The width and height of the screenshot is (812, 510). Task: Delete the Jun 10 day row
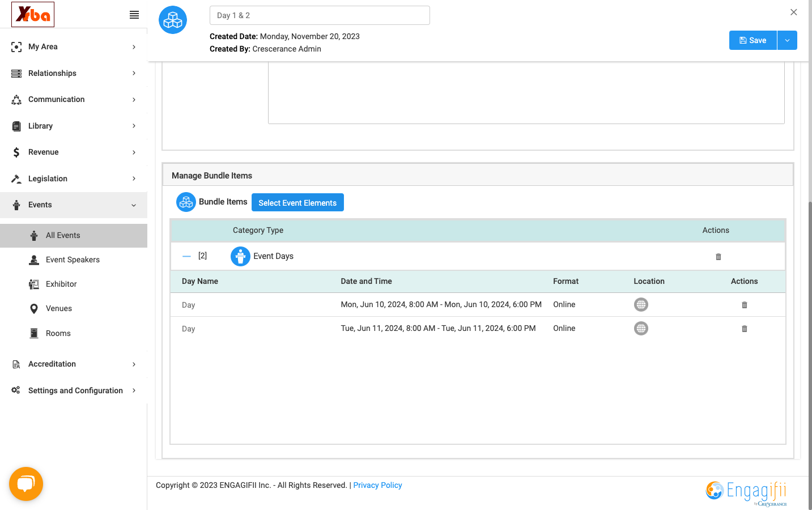click(745, 305)
